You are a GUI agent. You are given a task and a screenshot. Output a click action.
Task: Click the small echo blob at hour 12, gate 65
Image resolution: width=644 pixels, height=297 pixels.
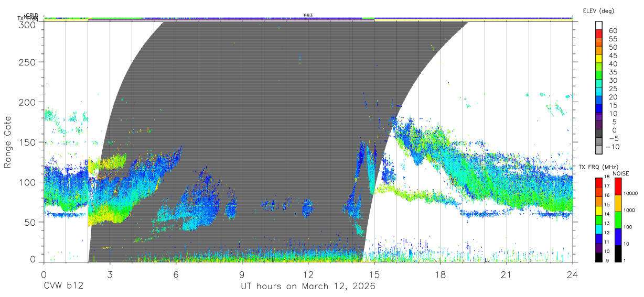point(307,208)
